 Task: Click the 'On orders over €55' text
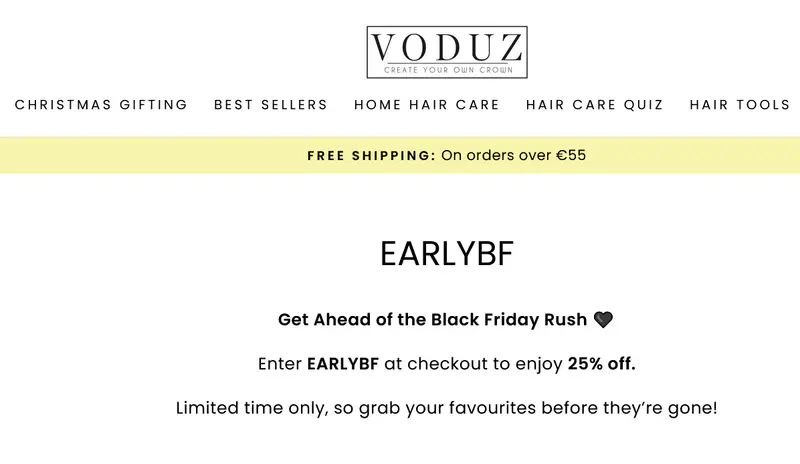[514, 155]
